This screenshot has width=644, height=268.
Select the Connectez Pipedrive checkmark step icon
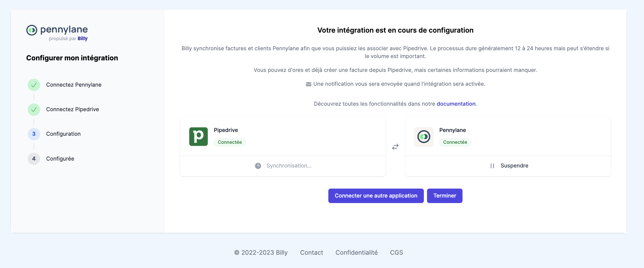click(x=34, y=109)
